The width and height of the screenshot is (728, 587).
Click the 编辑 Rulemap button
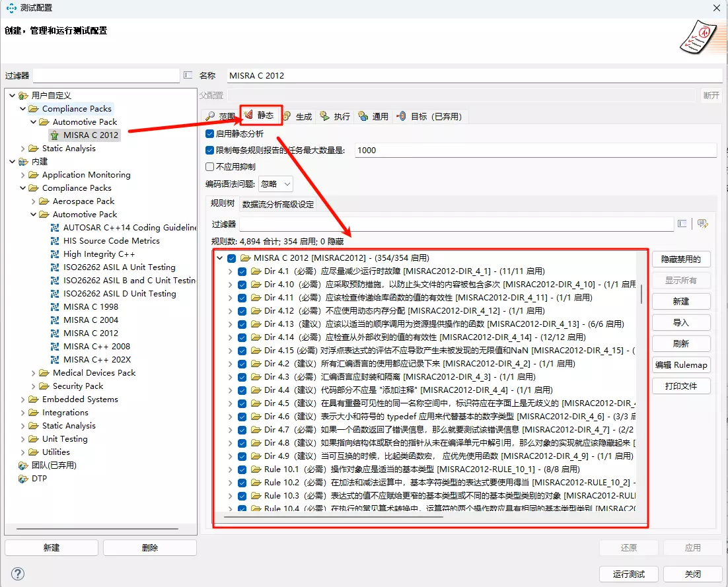(680, 364)
